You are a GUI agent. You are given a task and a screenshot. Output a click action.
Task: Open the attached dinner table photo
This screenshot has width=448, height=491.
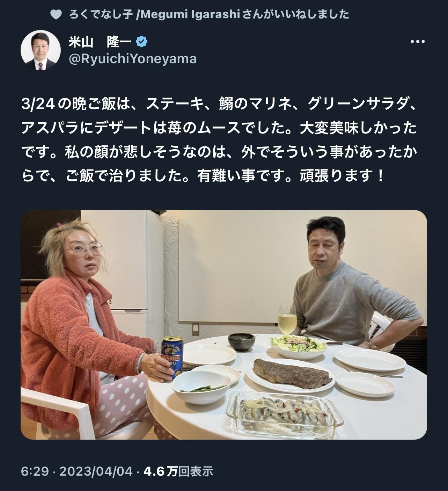pyautogui.click(x=224, y=325)
